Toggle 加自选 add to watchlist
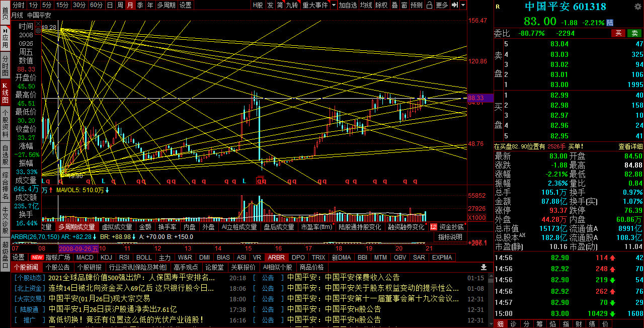This screenshot has height=328, width=644. click(348, 5)
